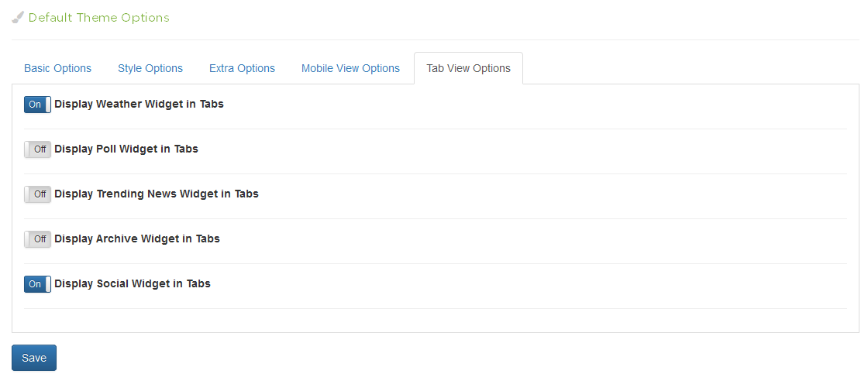This screenshot has width=868, height=381.
Task: Enable the Poll Widget toggle
Action: 37,149
